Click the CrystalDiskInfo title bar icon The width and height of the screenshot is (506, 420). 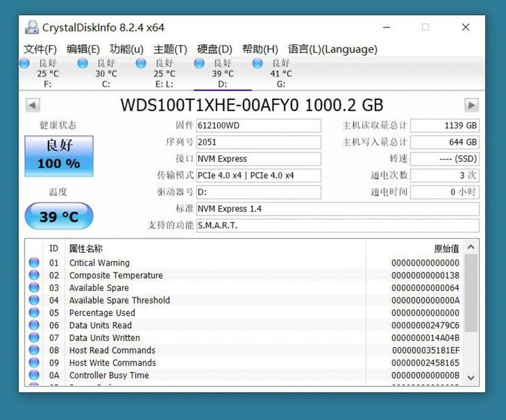click(31, 27)
